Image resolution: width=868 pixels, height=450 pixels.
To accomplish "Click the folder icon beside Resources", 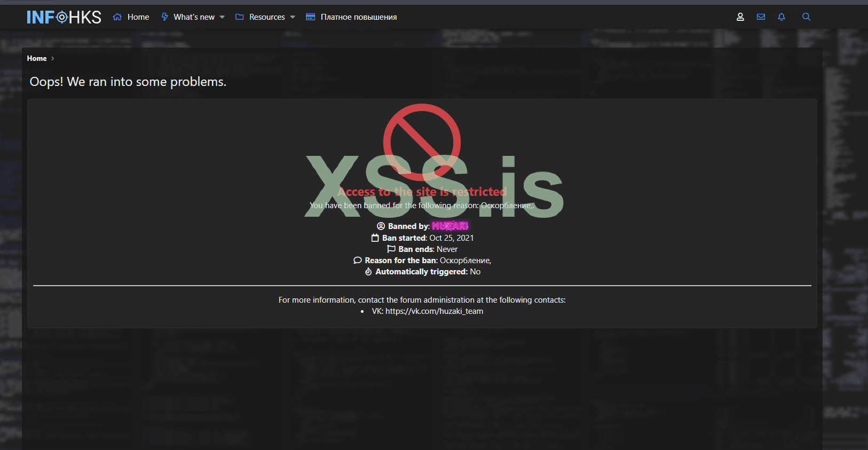I will pos(240,17).
